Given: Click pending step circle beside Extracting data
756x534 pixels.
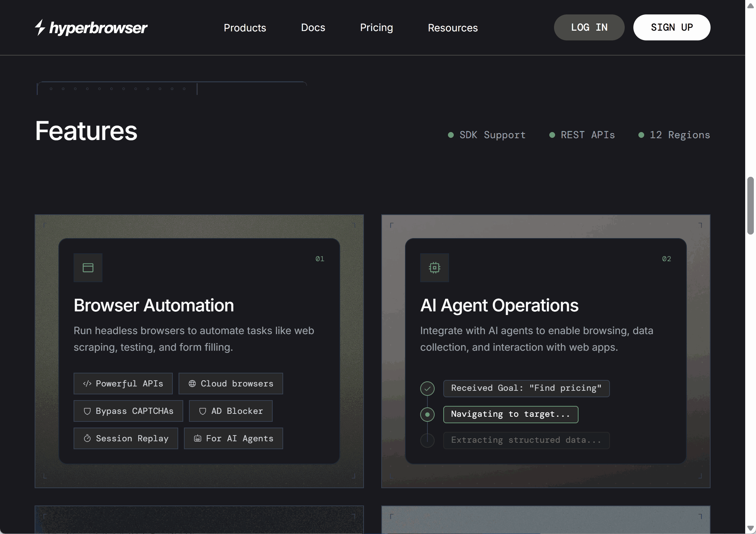Looking at the screenshot, I should pyautogui.click(x=427, y=440).
